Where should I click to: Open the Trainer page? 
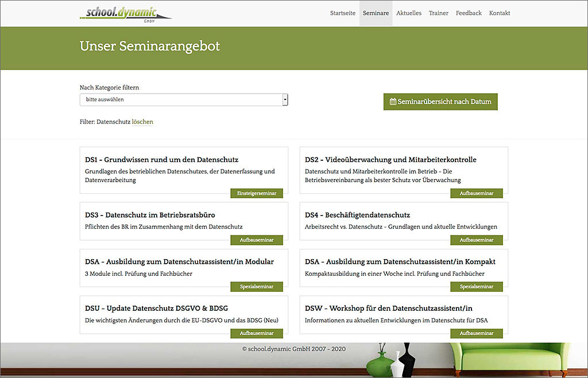pyautogui.click(x=439, y=13)
